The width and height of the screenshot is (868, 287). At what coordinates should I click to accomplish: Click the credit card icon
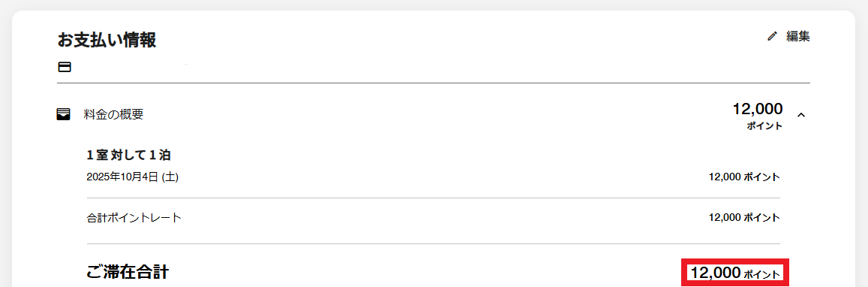[65, 67]
